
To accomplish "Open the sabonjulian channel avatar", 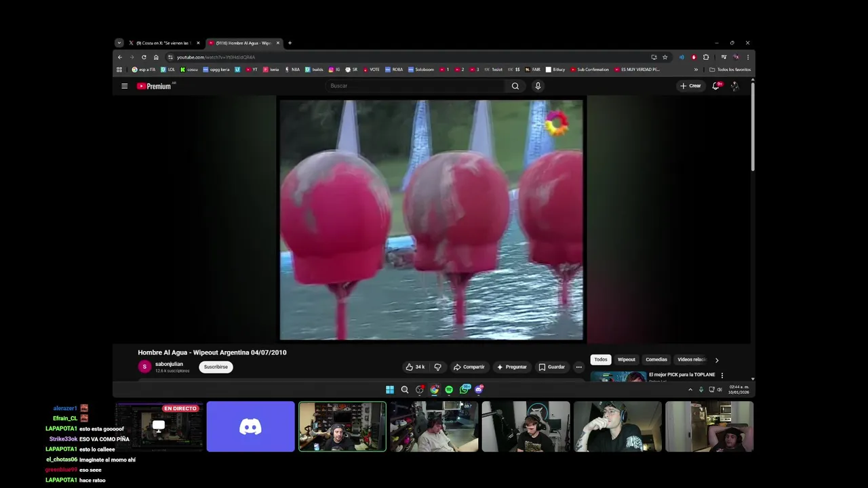I will tap(144, 367).
